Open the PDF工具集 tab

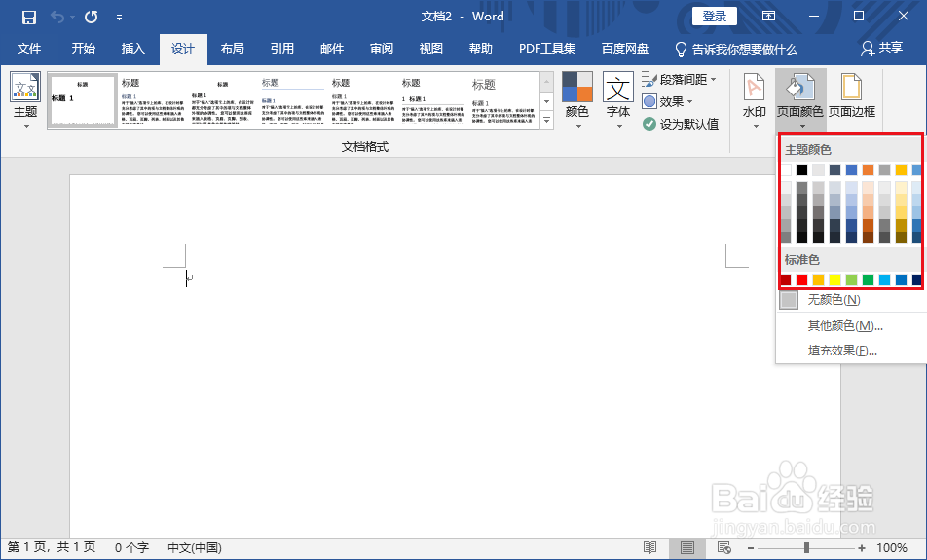pyautogui.click(x=547, y=49)
